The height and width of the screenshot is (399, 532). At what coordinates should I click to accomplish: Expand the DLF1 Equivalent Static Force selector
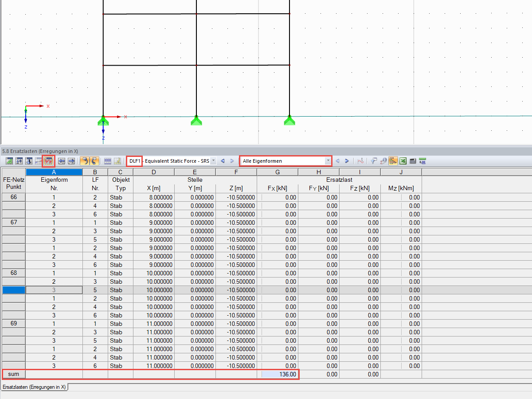[x=213, y=161]
